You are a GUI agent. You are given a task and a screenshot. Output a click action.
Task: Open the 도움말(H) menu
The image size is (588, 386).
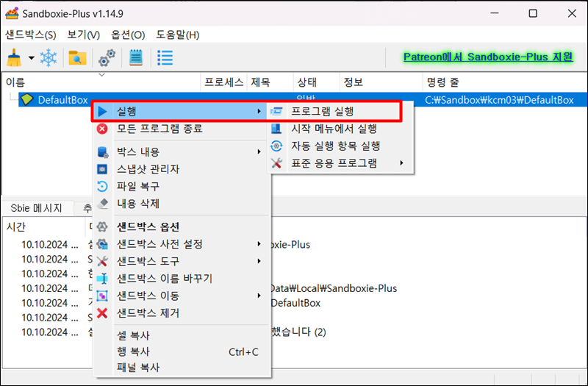pyautogui.click(x=177, y=35)
